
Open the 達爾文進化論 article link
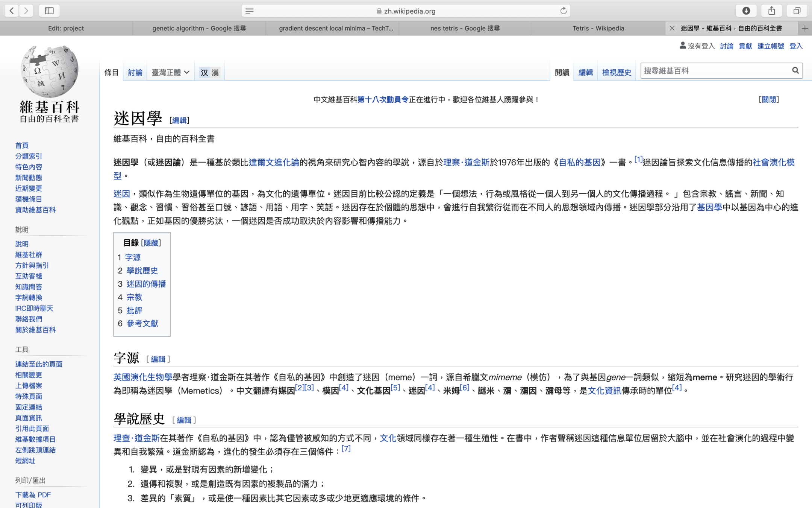[274, 162]
